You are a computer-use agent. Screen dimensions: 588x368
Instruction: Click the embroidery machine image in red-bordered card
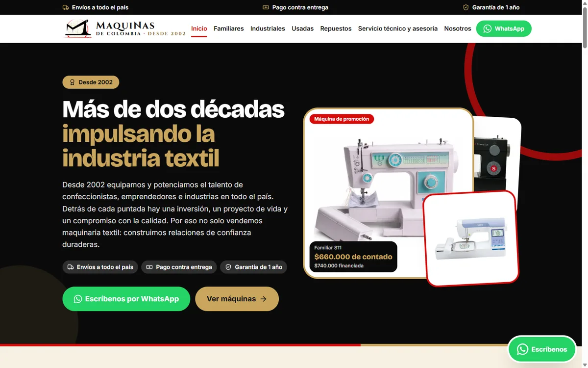(x=471, y=239)
